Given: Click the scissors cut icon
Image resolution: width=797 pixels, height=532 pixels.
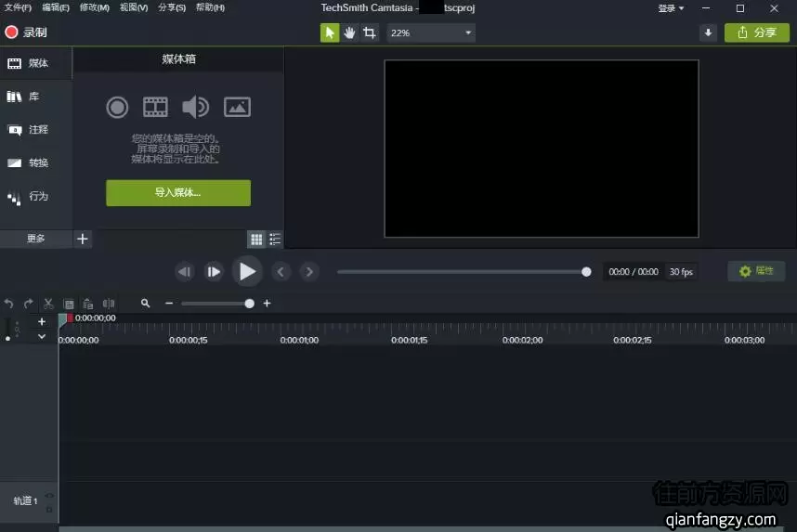Looking at the screenshot, I should click(x=48, y=304).
